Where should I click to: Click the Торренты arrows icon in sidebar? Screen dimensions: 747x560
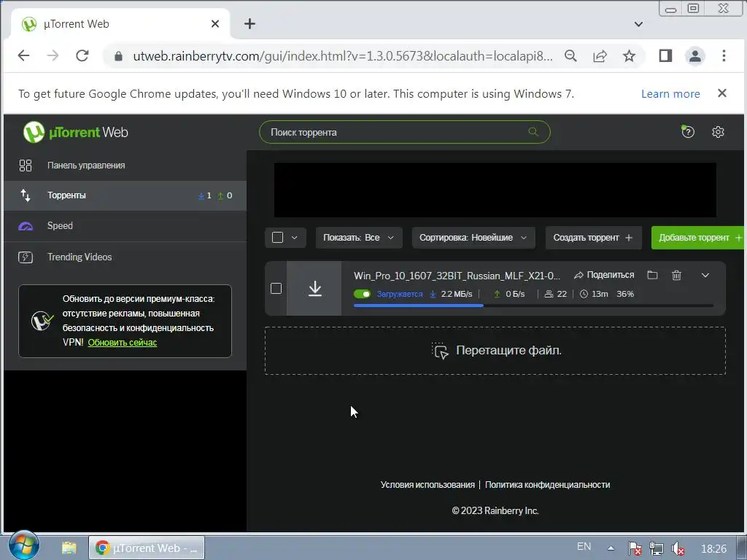tap(26, 195)
